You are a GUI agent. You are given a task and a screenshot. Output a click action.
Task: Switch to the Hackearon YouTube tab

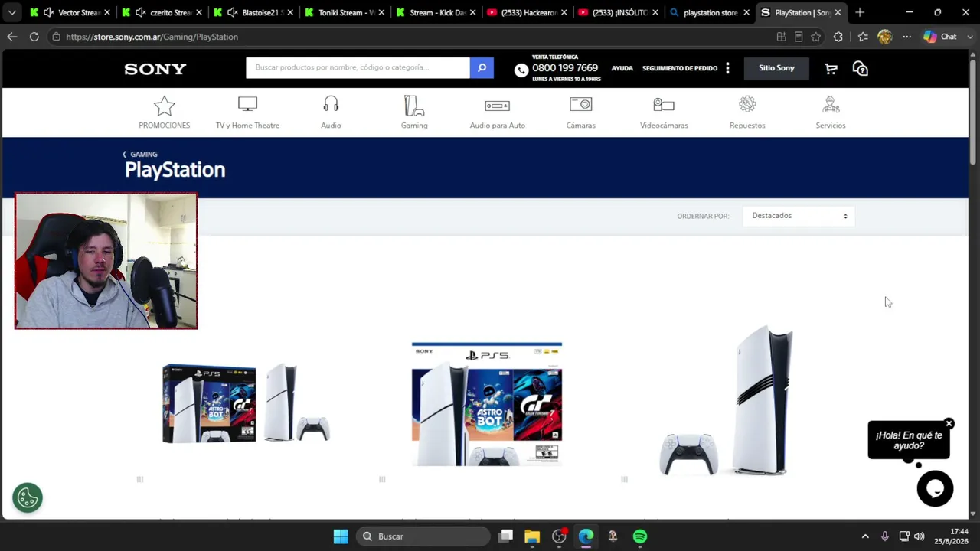click(x=527, y=12)
